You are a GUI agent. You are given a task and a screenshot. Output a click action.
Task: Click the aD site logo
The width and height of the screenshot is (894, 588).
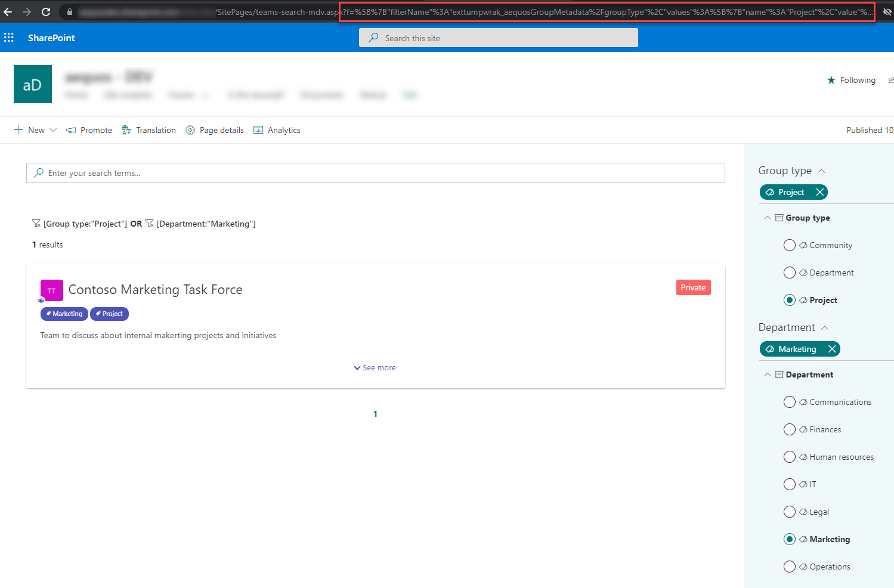(33, 84)
